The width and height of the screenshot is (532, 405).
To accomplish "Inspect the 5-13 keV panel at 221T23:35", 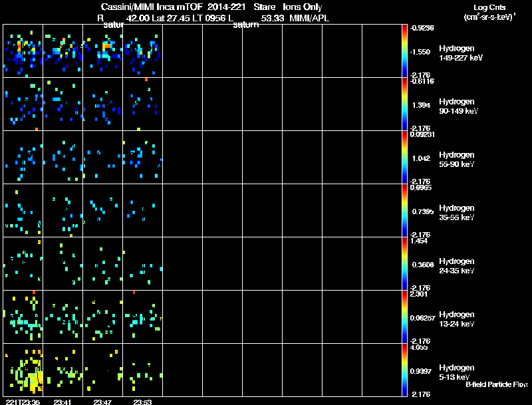I will click(23, 370).
